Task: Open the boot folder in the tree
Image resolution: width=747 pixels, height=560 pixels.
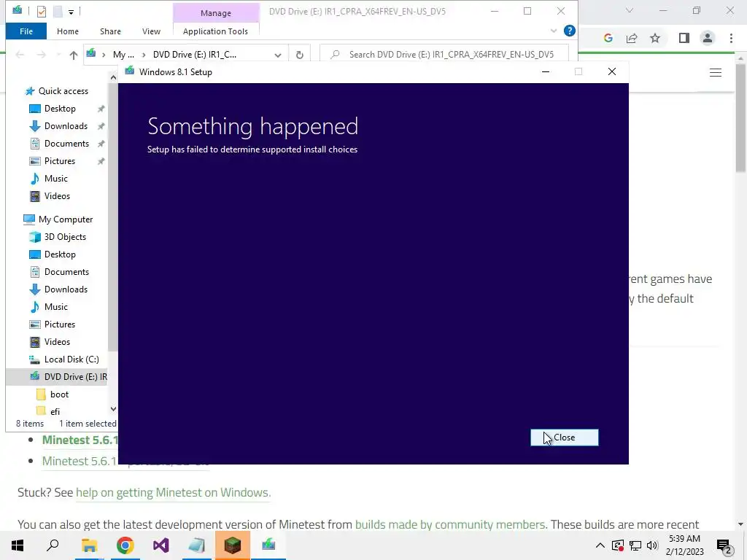Action: tap(59, 394)
